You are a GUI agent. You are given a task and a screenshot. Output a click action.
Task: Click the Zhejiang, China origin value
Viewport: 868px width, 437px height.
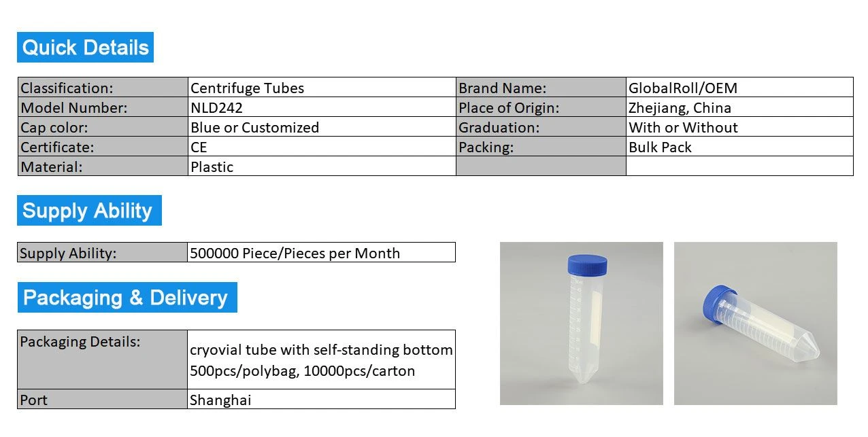tap(739, 107)
